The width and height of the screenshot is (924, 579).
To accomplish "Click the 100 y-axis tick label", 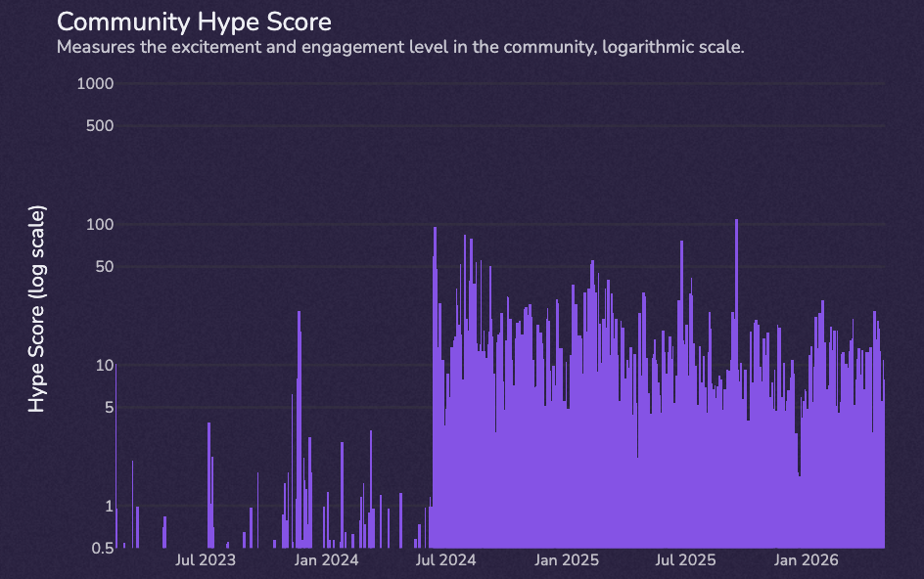I will pos(100,224).
